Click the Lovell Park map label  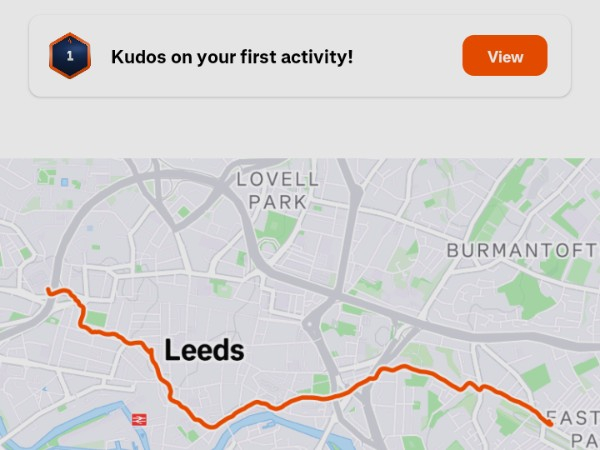[x=277, y=190]
